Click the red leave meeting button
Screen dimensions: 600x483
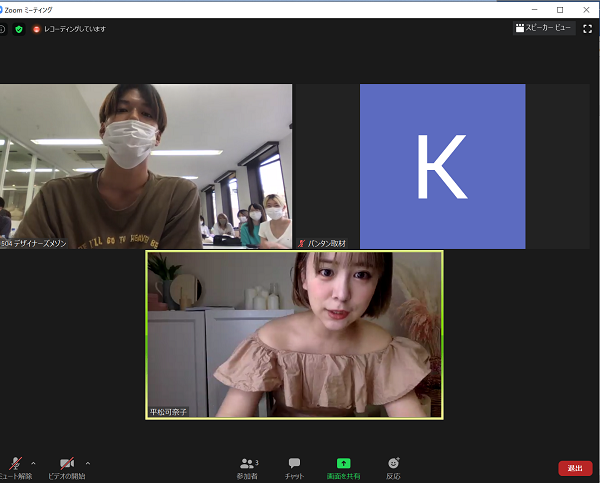click(x=575, y=467)
